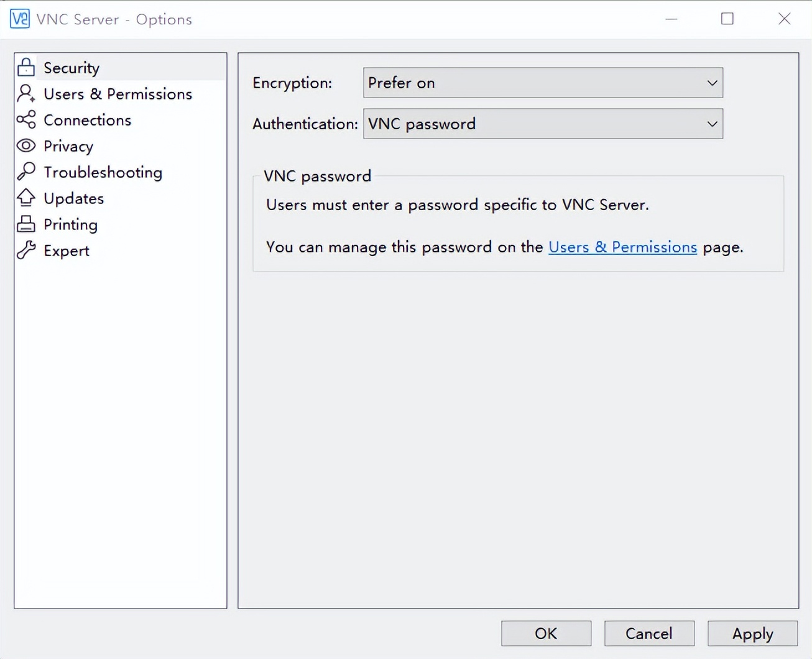This screenshot has height=659, width=812.
Task: Click the Cancel button
Action: [649, 634]
